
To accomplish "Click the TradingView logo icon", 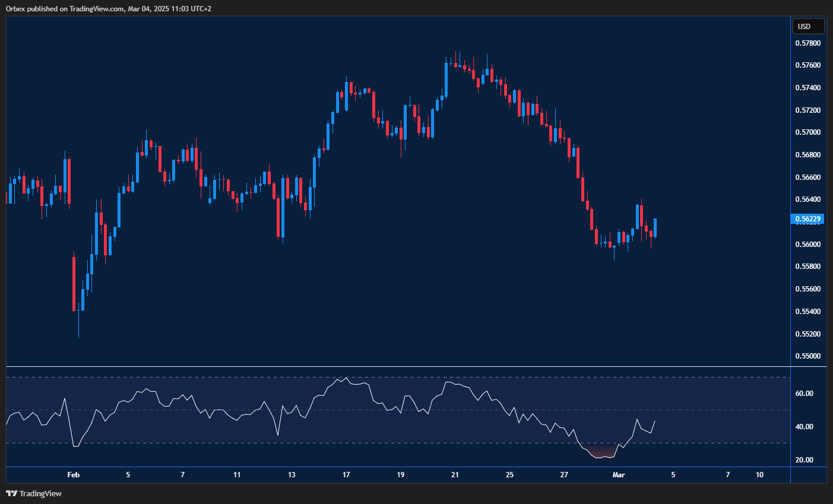I will coord(11,493).
